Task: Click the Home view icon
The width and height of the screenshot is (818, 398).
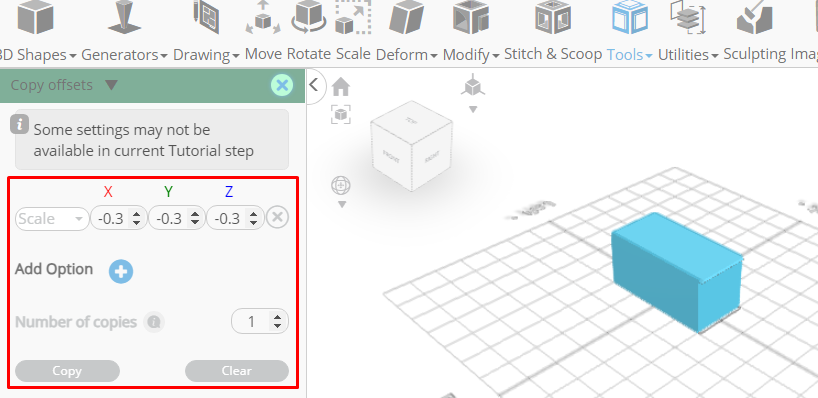Action: point(341,87)
